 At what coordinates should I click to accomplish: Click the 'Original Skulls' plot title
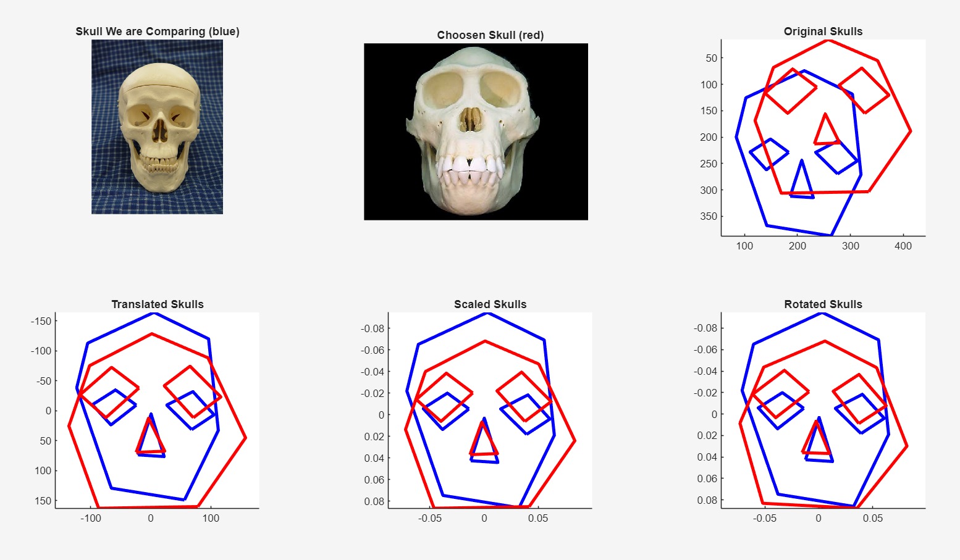coord(823,31)
